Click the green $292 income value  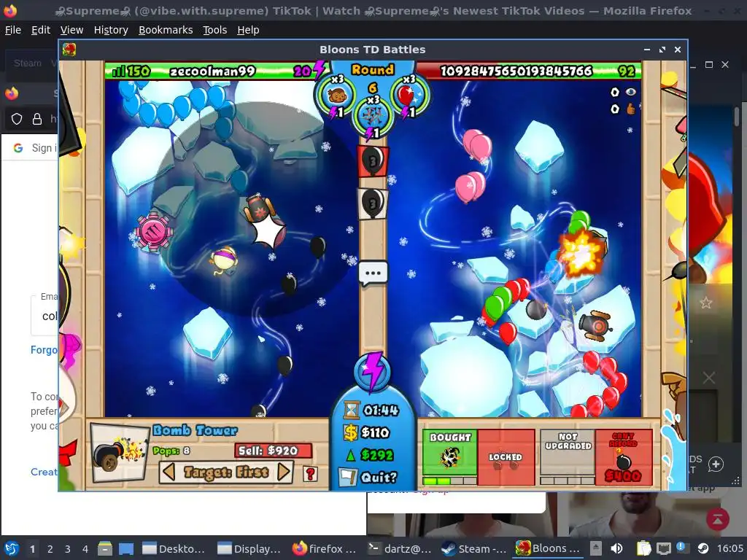tap(377, 455)
